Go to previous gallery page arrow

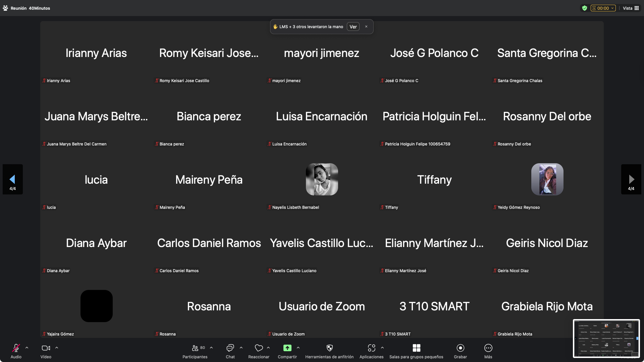click(x=12, y=179)
